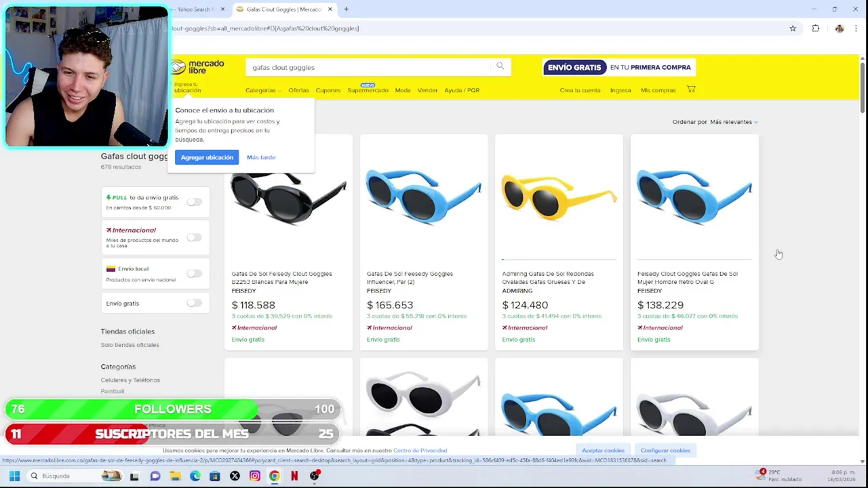868x488 pixels.
Task: Click the browser address bar
Action: 475,28
